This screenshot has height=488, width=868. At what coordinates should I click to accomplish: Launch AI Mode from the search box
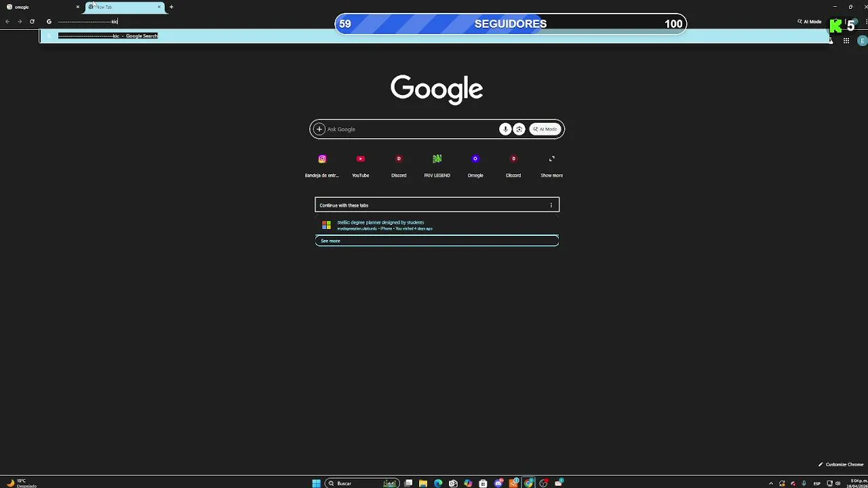coord(545,129)
